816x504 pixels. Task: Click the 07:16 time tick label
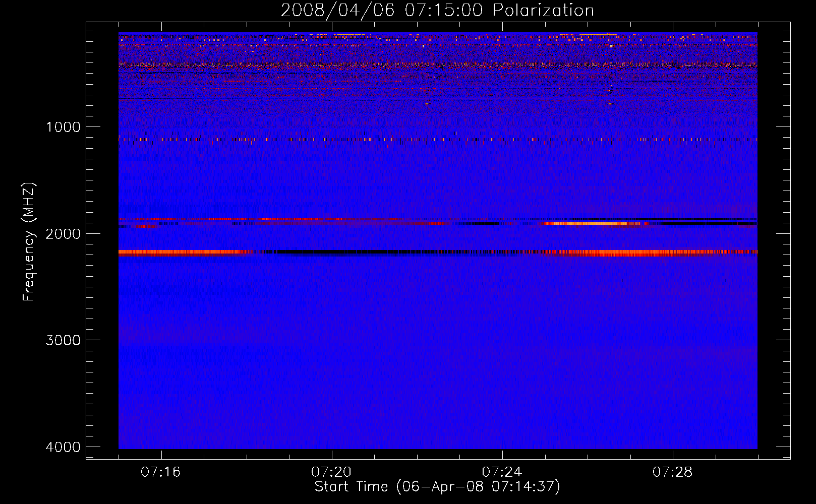161,472
